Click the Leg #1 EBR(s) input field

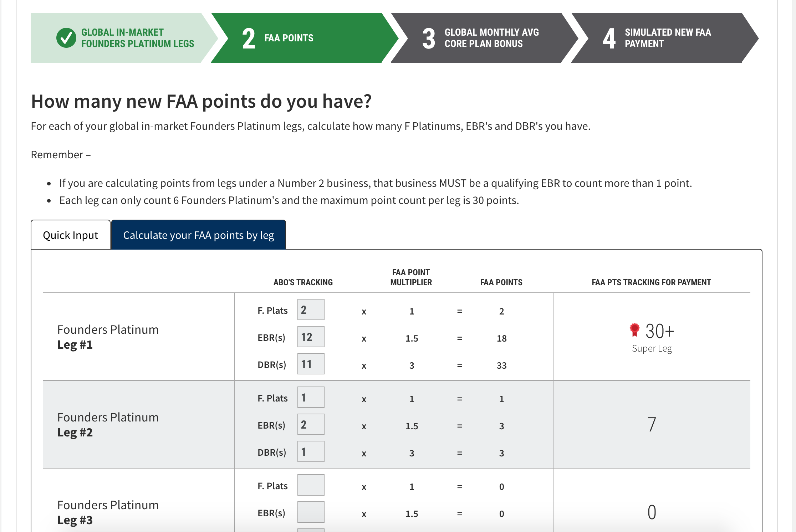(311, 337)
